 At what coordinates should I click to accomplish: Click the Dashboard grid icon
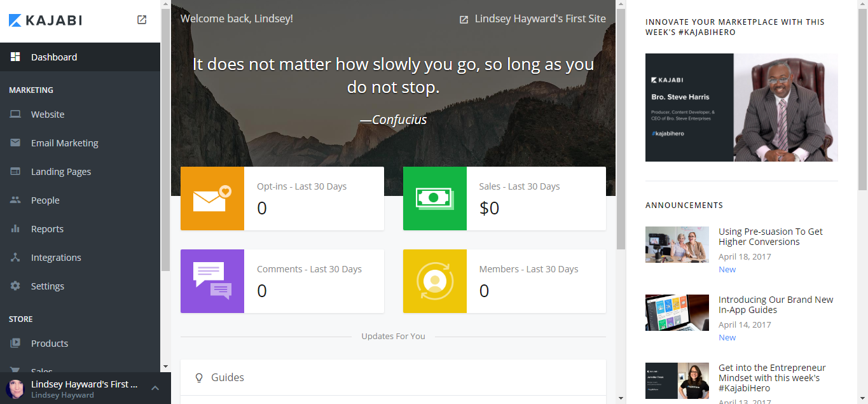15,57
